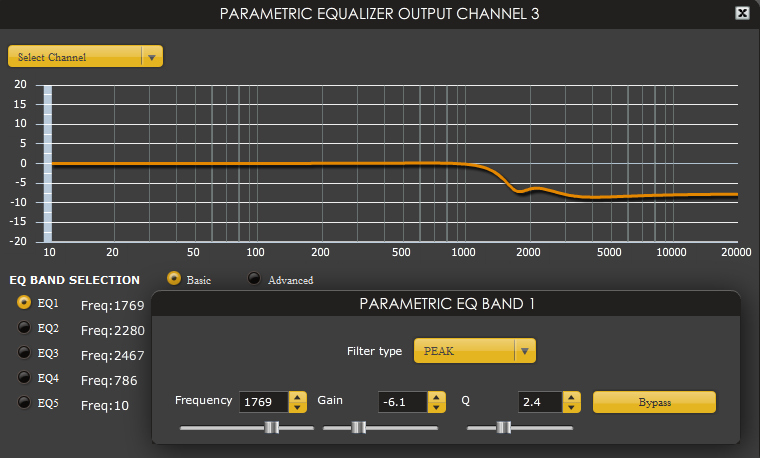This screenshot has height=458, width=760.
Task: Click the Filter type dropdown arrow
Action: (x=524, y=351)
